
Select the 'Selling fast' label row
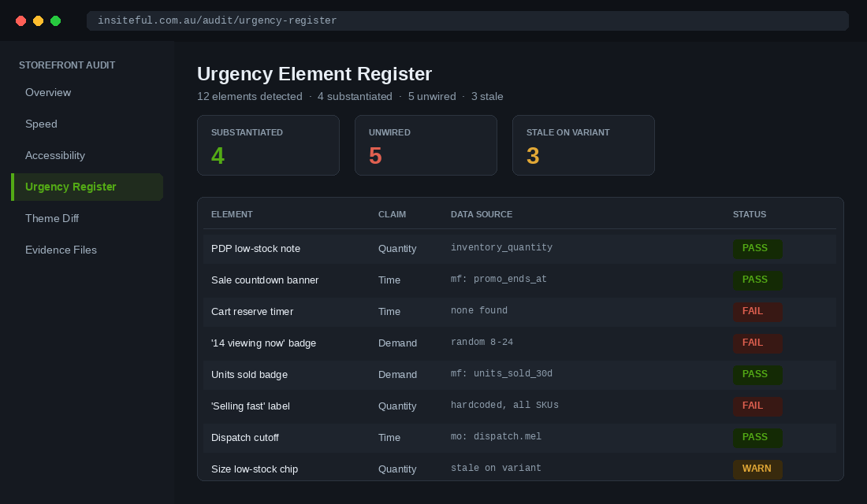coord(519,406)
